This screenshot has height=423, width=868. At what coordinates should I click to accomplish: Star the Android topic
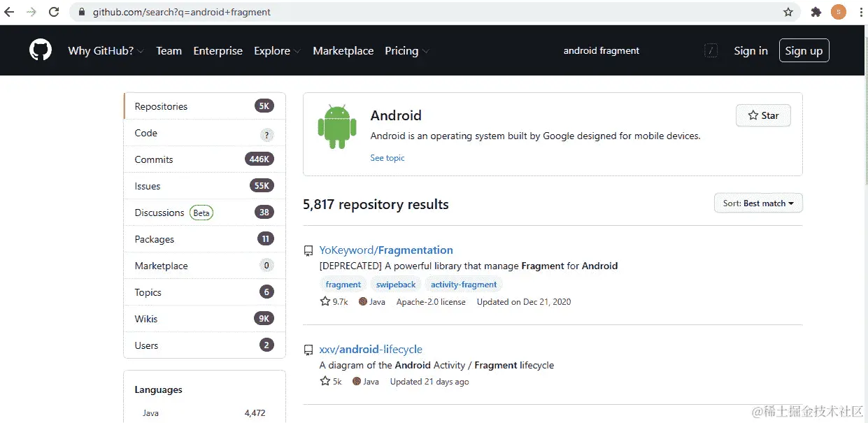[x=762, y=115]
